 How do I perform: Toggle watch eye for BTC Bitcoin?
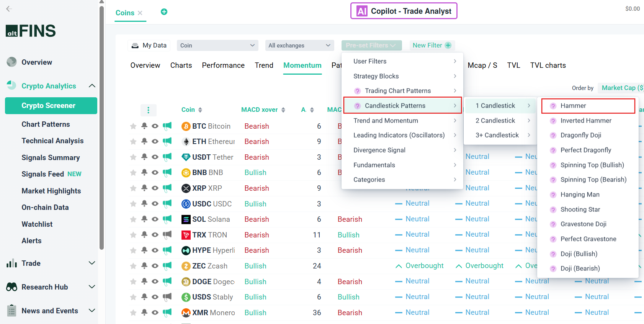click(x=155, y=126)
